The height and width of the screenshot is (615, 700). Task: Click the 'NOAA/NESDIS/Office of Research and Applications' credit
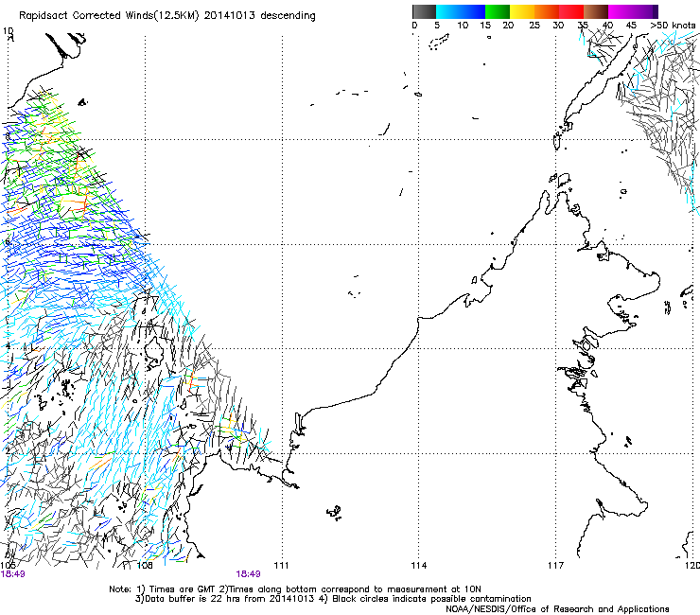coord(557,609)
